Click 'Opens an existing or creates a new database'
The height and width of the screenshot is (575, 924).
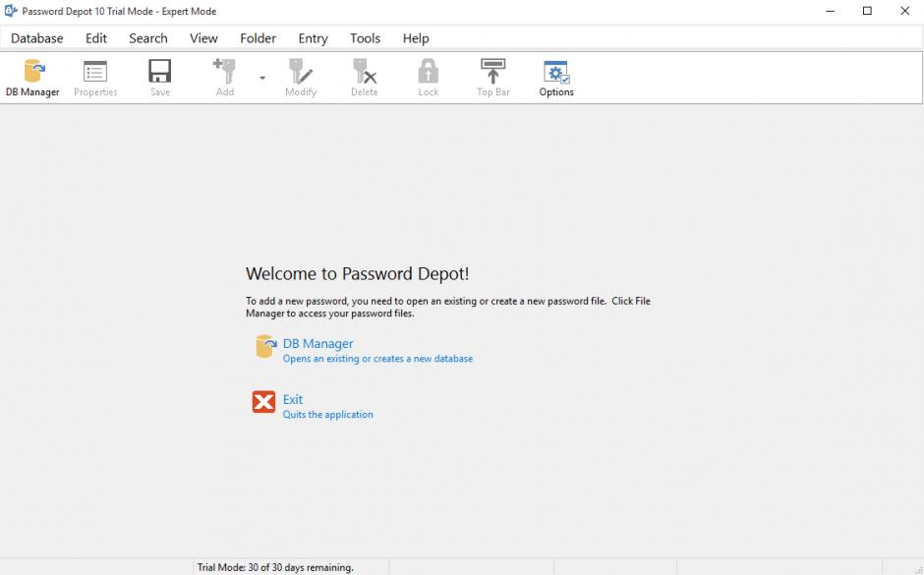pos(377,359)
